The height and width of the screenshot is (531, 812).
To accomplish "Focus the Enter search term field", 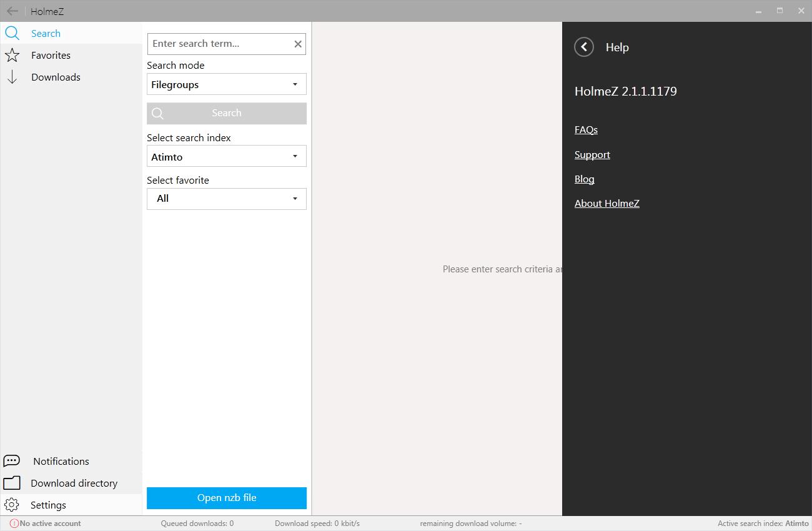I will click(x=219, y=44).
